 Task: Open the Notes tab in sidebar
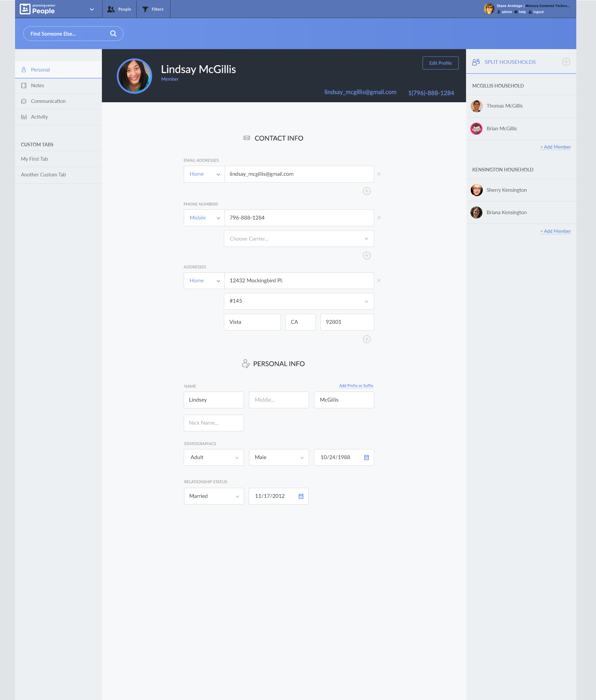tap(37, 86)
